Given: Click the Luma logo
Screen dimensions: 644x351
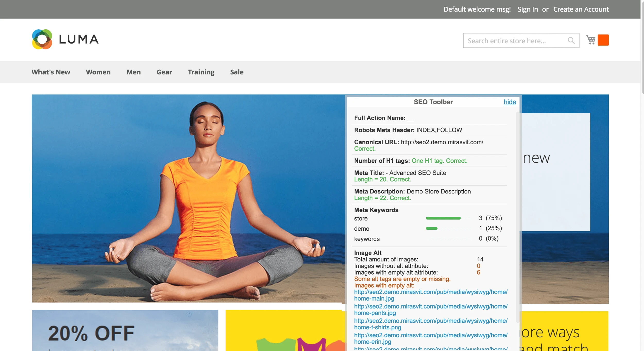Looking at the screenshot, I should click(x=65, y=39).
